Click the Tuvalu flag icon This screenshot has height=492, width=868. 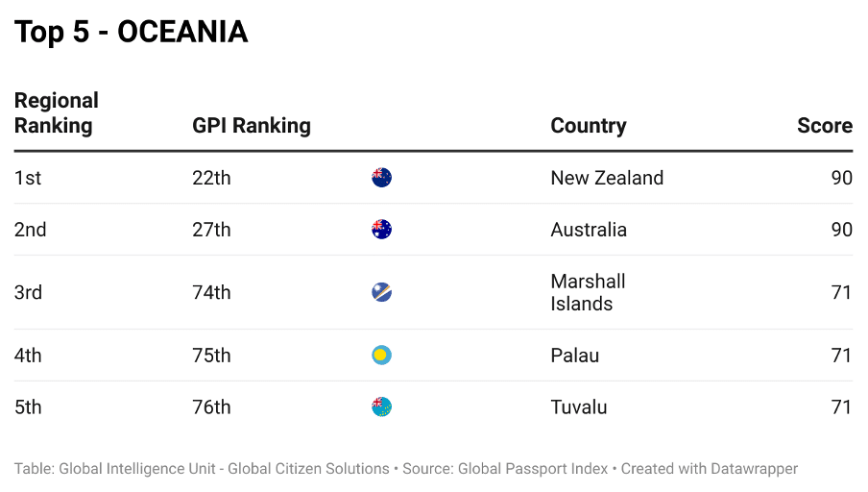pos(381,407)
